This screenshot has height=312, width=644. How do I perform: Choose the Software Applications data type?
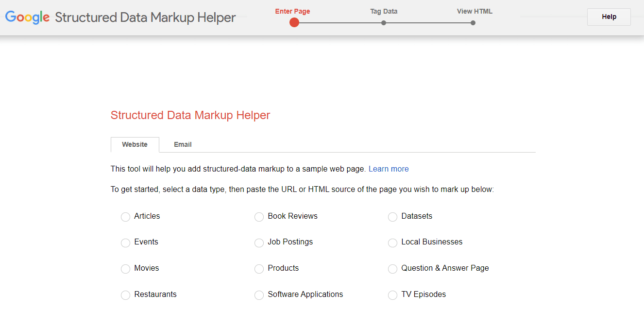pyautogui.click(x=259, y=295)
